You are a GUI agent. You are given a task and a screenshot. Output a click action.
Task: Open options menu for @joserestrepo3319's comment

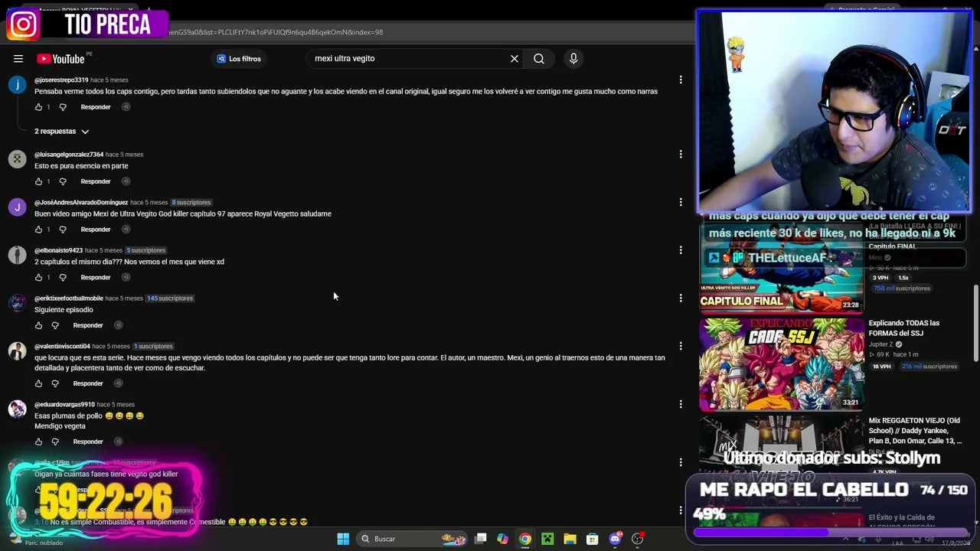[x=681, y=80]
